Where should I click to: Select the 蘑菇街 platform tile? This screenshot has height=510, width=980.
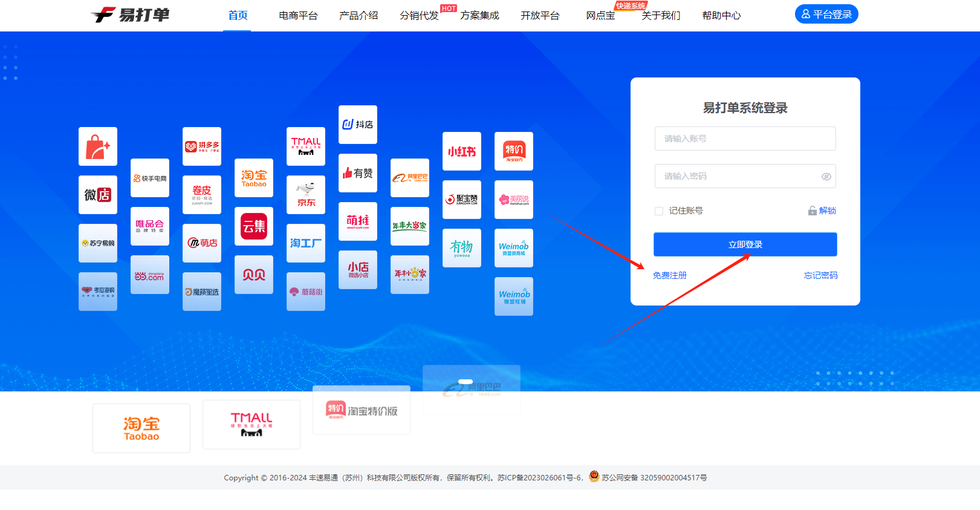pyautogui.click(x=306, y=292)
